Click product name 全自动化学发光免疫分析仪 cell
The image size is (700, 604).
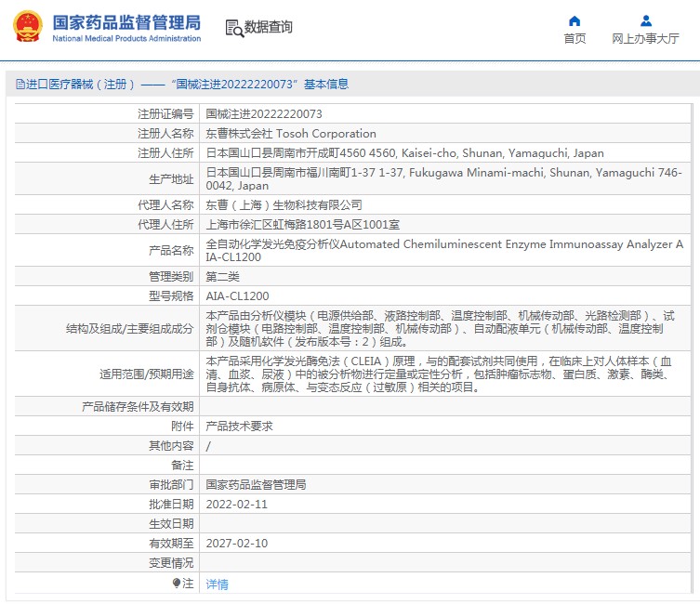click(x=444, y=250)
